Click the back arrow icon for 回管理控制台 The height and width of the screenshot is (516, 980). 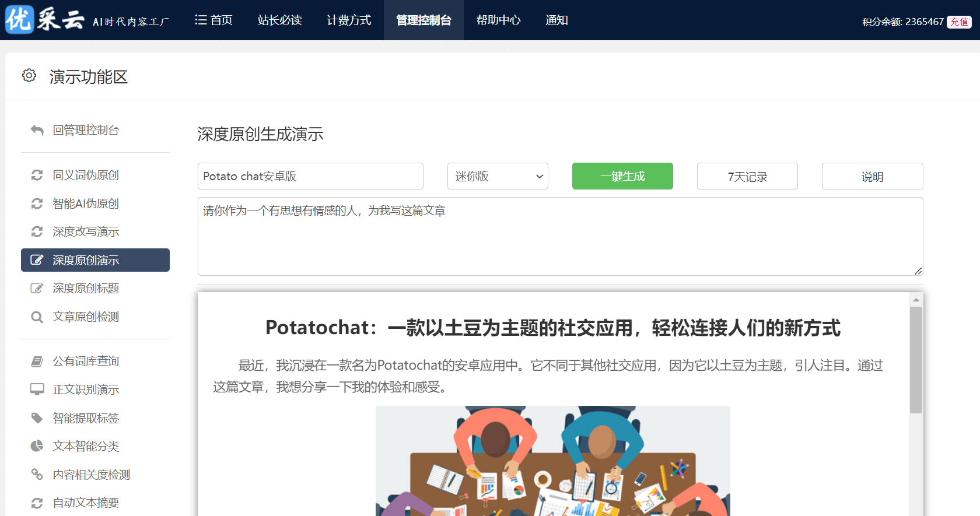(x=37, y=130)
